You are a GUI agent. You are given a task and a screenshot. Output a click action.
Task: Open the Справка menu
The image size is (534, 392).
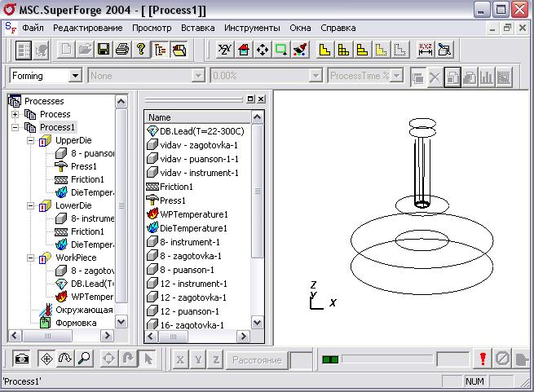click(338, 28)
